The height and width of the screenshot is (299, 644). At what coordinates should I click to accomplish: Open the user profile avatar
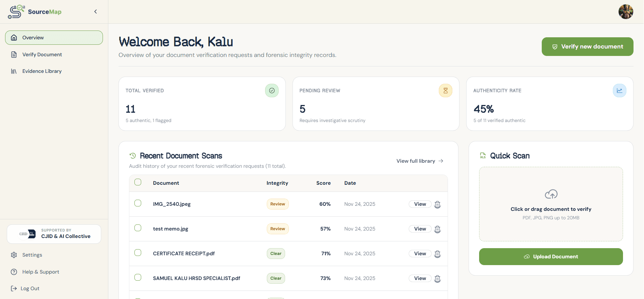(x=626, y=12)
